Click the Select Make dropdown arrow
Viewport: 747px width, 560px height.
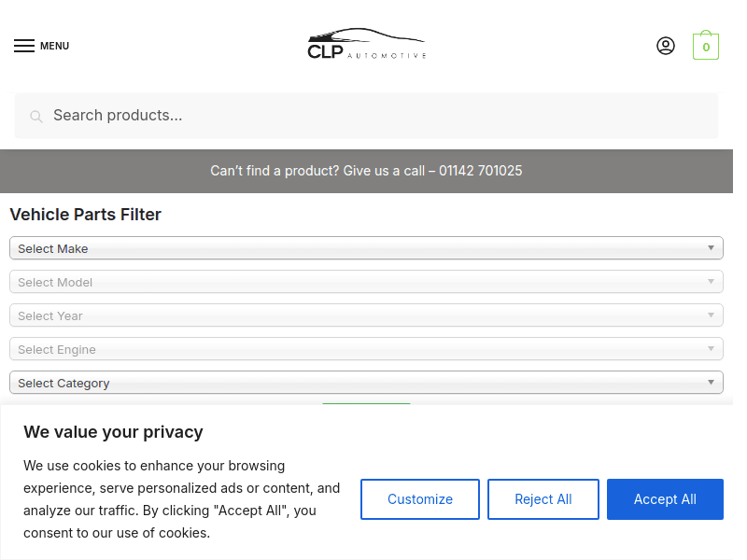tap(711, 248)
